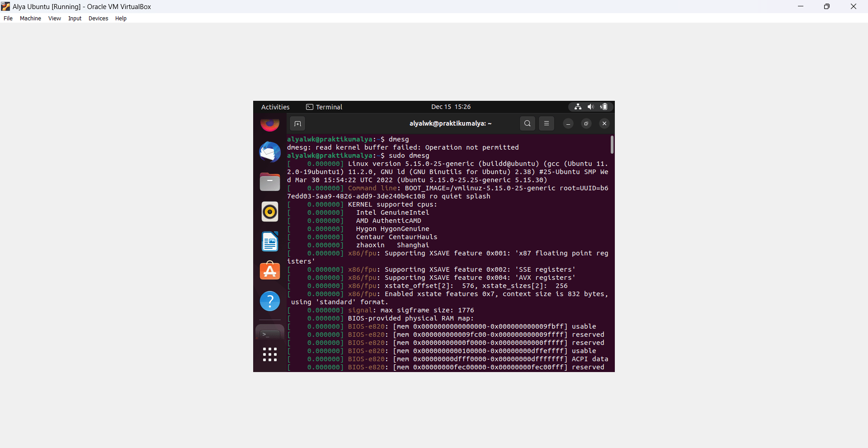Click the terminal search magnifier icon
The height and width of the screenshot is (448, 868).
528,123
